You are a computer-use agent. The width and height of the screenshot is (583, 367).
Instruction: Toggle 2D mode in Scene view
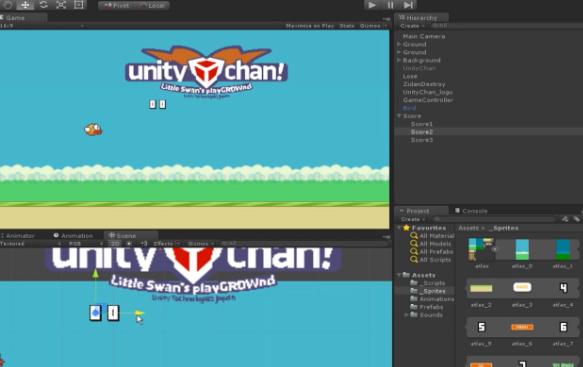115,244
